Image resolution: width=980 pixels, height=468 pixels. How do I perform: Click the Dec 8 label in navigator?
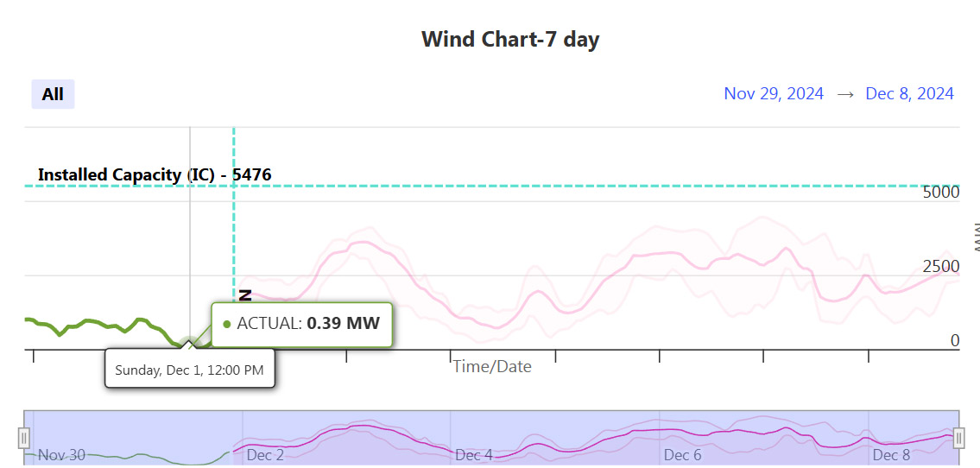point(892,455)
